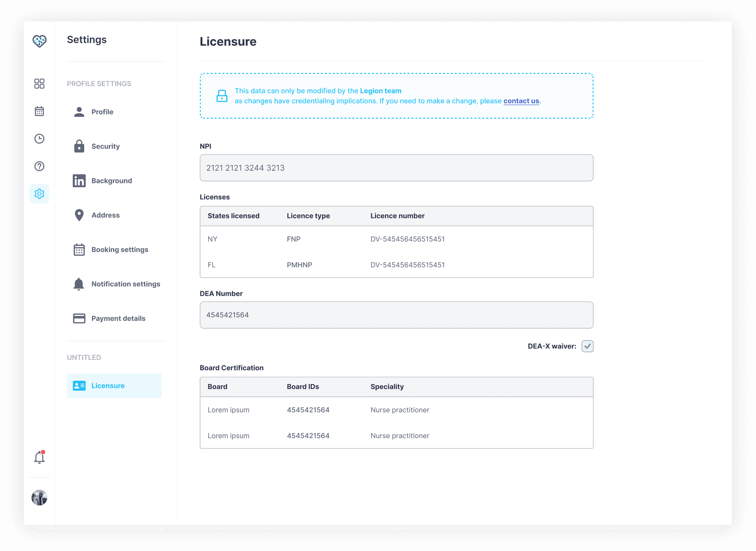
Task: Open Booking settings
Action: click(119, 250)
